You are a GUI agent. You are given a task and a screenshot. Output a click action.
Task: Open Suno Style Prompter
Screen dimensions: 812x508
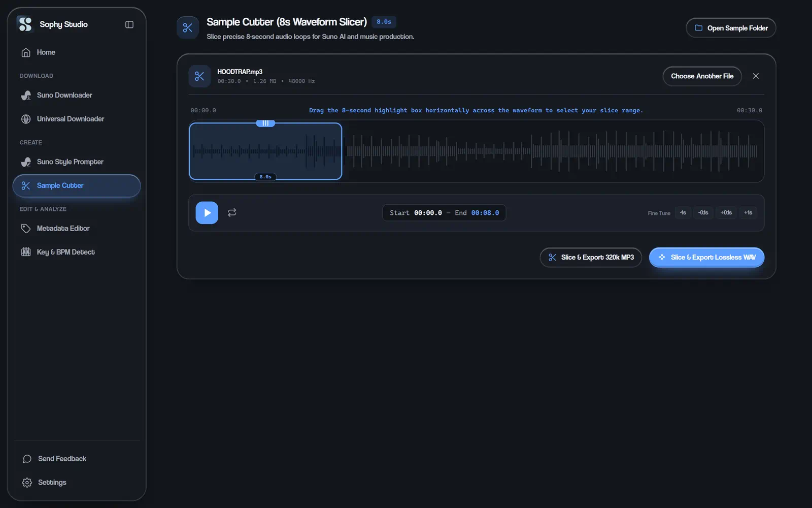pyautogui.click(x=77, y=162)
